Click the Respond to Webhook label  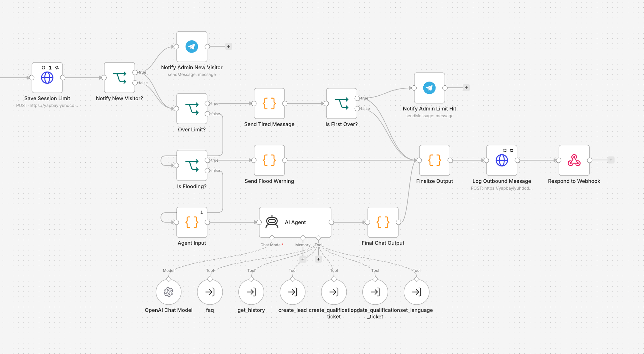574,181
